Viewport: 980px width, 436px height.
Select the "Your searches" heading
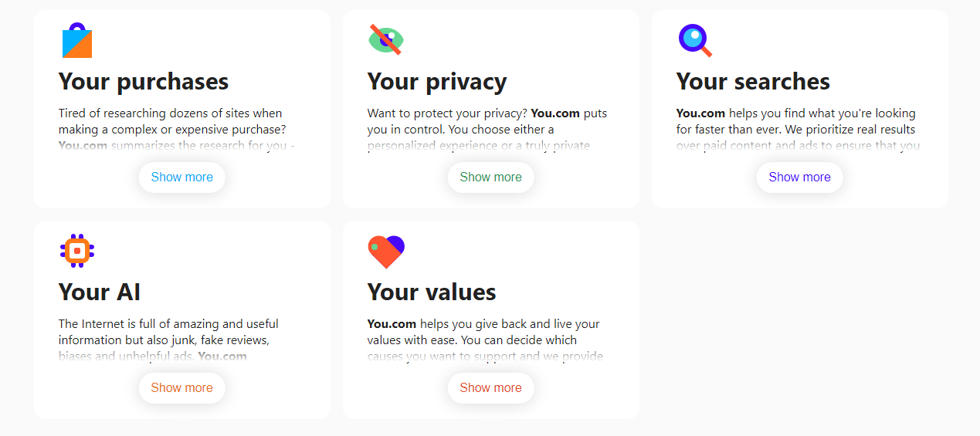[x=753, y=82]
